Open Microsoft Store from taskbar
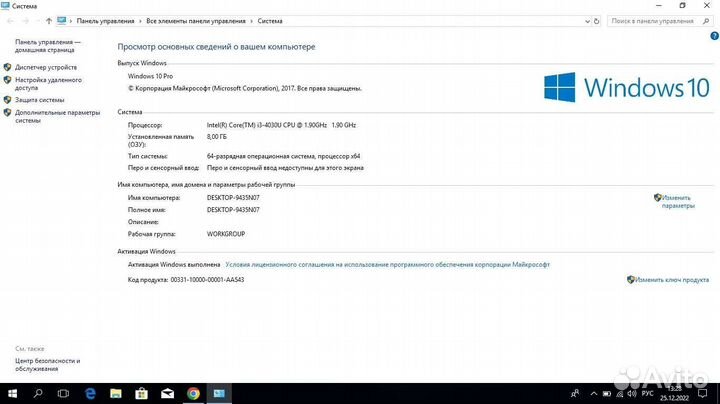 141,393
